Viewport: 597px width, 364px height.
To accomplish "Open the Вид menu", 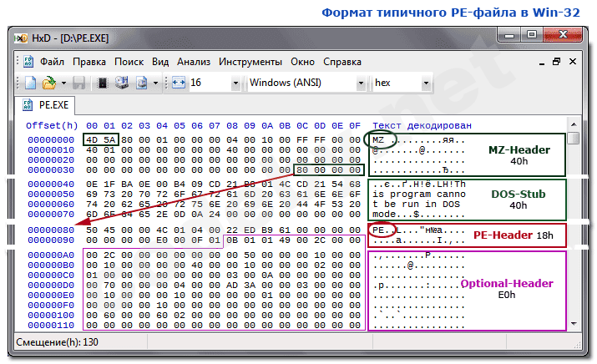I will coord(160,62).
